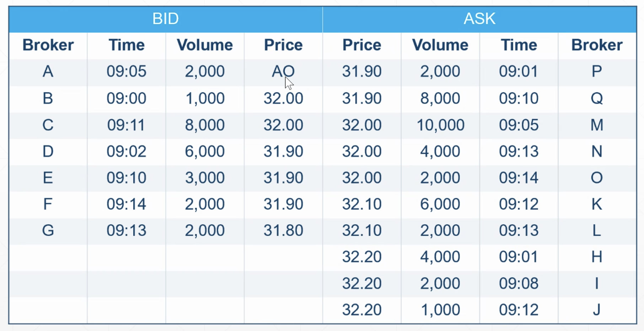Screen dimensions: 644x331
Task: Select the AO price cell for broker A
Action: (283, 72)
